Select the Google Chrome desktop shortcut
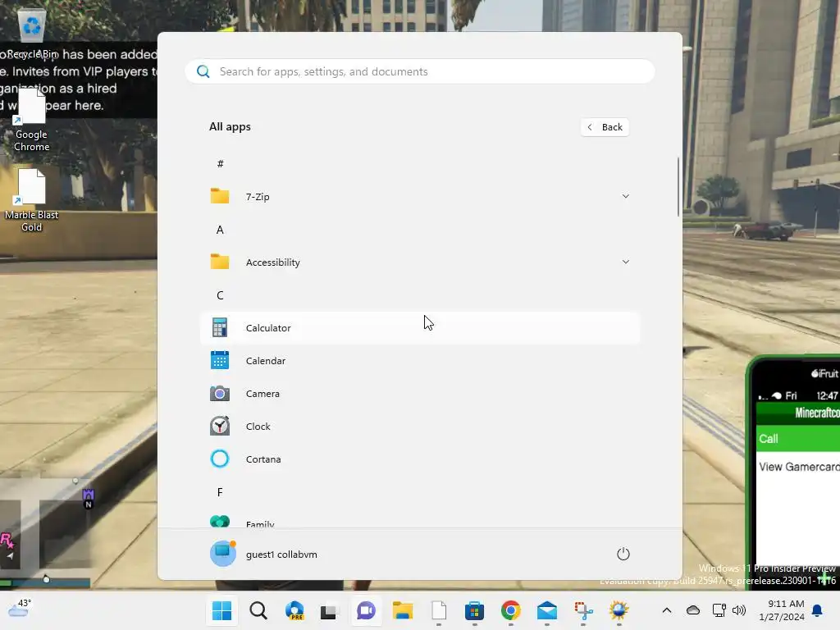 click(x=32, y=121)
